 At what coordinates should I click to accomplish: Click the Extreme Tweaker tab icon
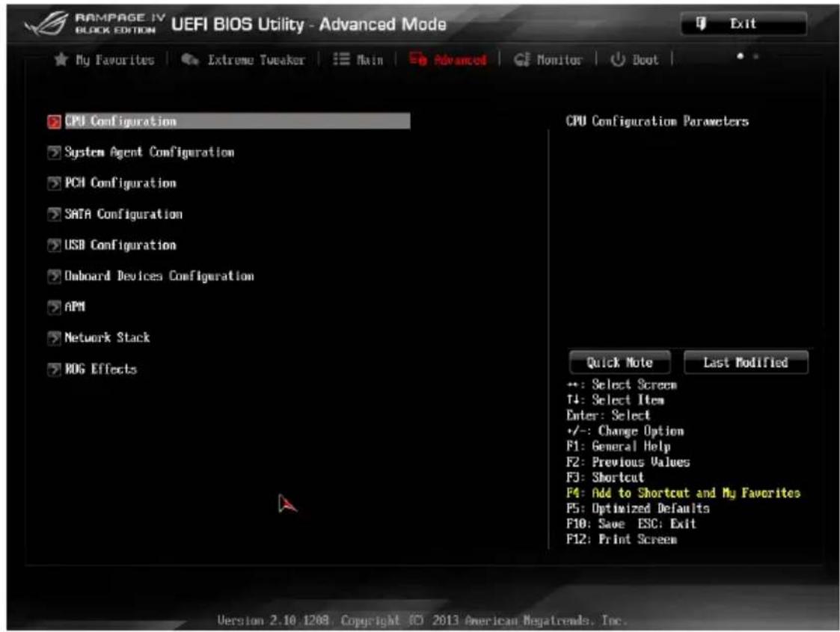pyautogui.click(x=190, y=59)
